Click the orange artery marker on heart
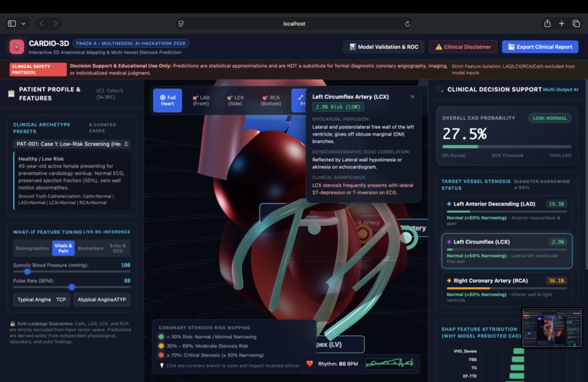The width and height of the screenshot is (588, 382). (363, 234)
